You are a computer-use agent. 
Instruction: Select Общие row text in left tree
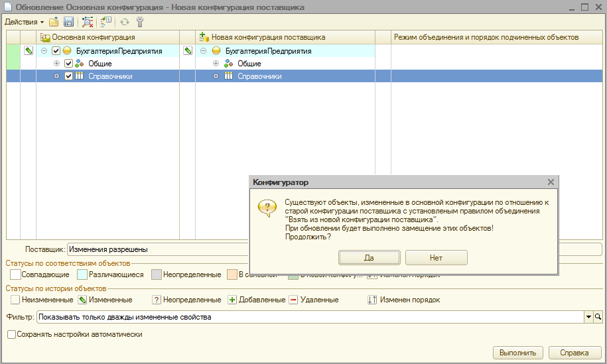100,64
